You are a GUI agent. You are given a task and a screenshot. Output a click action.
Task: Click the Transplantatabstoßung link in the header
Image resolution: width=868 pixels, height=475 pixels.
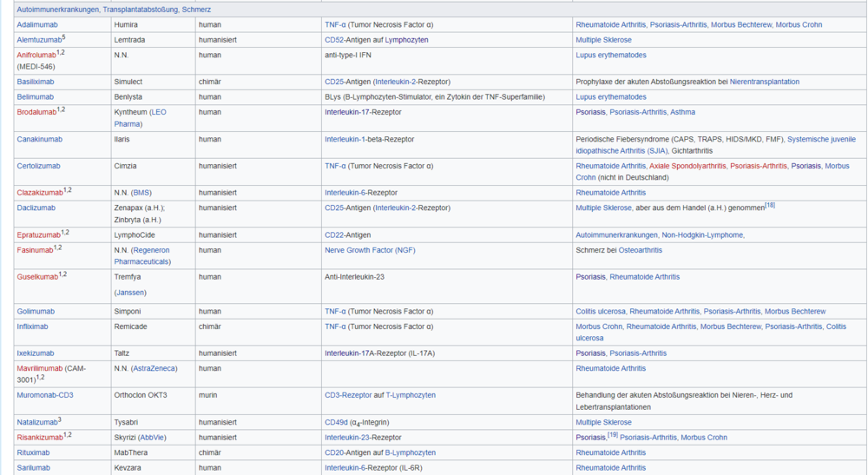140,9
